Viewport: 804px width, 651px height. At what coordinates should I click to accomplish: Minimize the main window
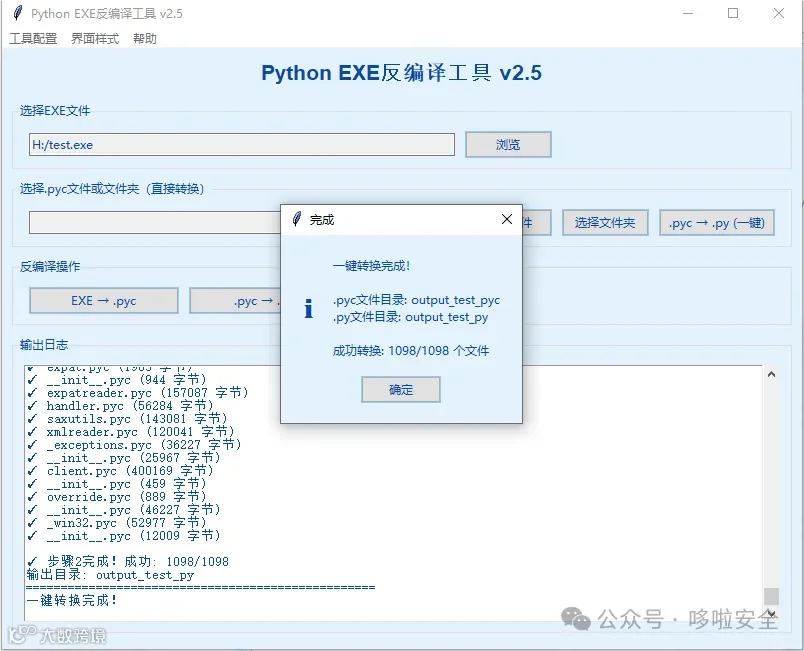click(688, 13)
